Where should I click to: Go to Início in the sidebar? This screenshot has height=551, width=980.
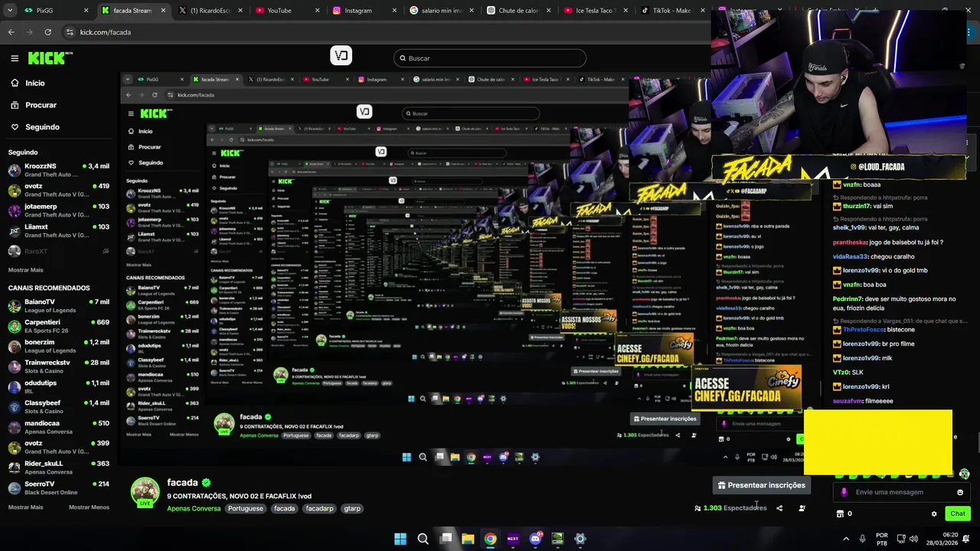click(x=35, y=83)
